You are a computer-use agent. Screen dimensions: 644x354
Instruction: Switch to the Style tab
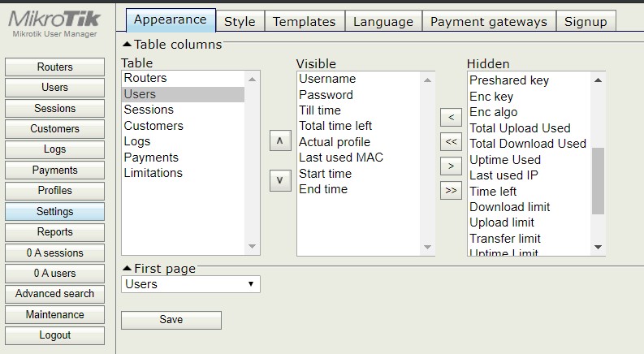240,22
